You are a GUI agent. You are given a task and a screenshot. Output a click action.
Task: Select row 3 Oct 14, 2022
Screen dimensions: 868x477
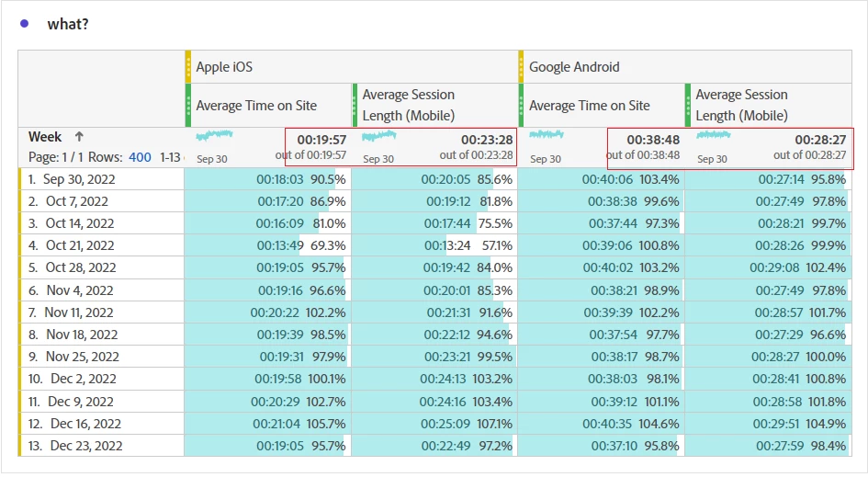(x=101, y=223)
